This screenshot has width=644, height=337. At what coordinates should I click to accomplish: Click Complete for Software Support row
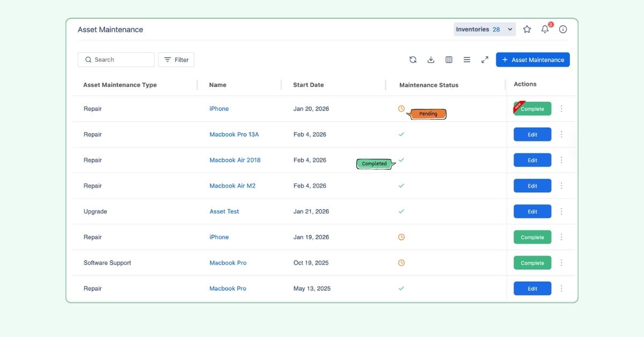pos(532,263)
